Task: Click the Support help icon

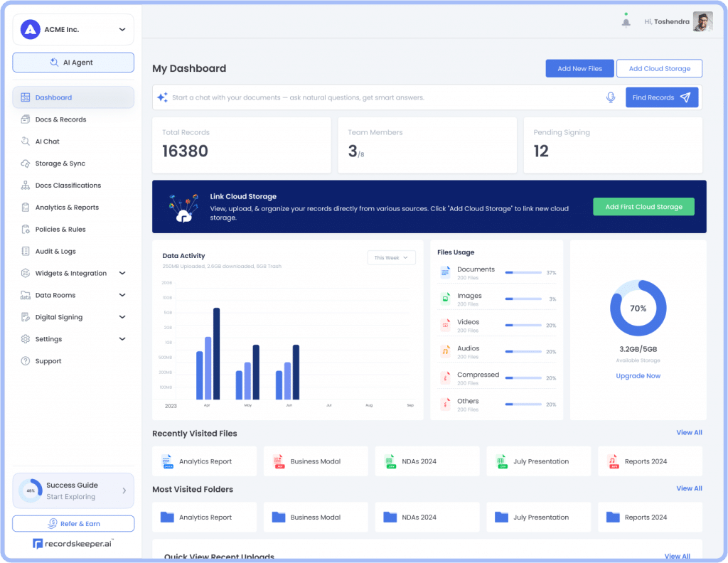Action: coord(24,360)
